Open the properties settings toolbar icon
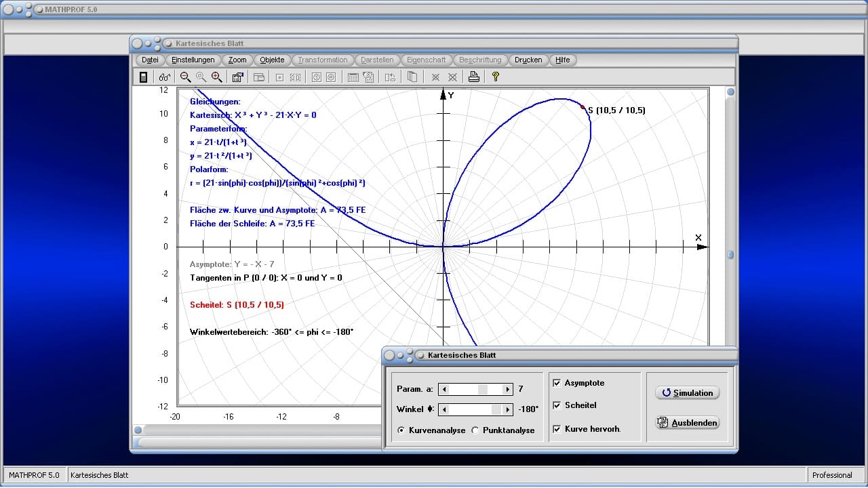Screen dimensions: 868x488 pyautogui.click(x=238, y=77)
